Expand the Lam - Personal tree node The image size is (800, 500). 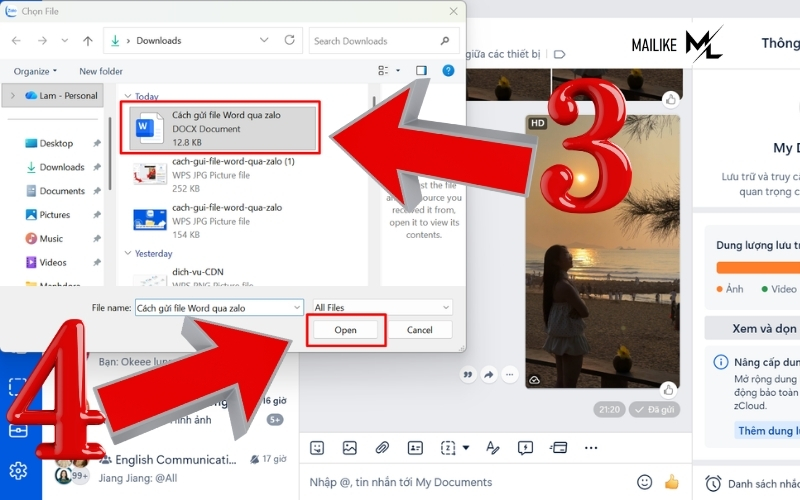tap(13, 95)
